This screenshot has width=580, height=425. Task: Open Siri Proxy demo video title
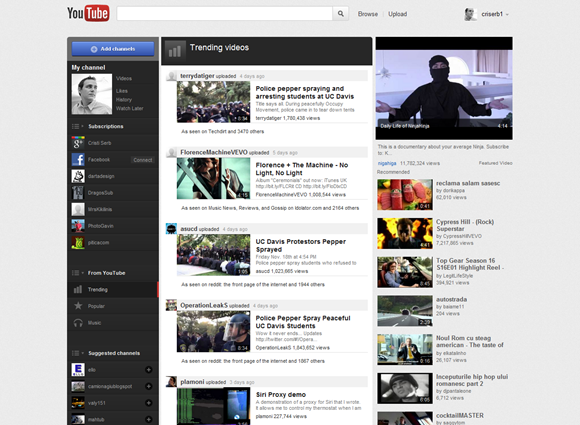(x=281, y=395)
